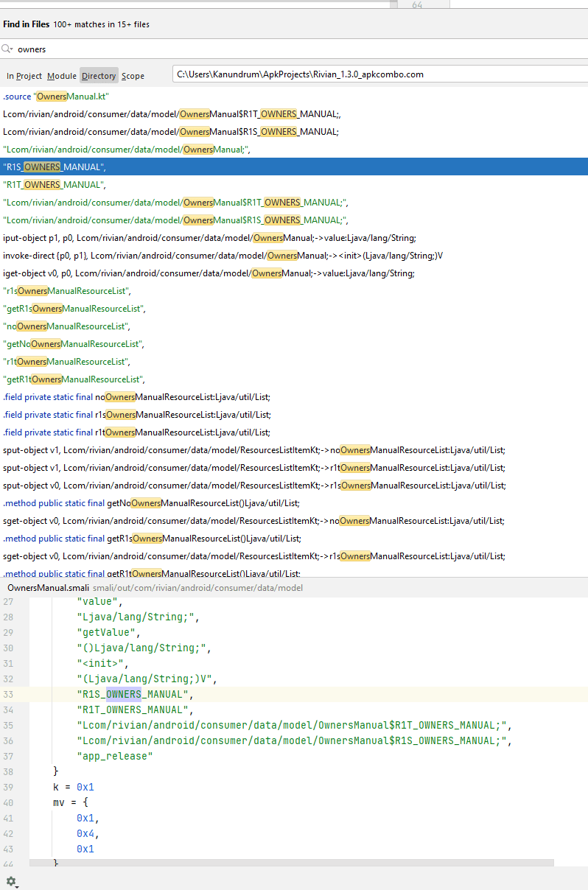Select the Scope search option
Image resolution: width=588 pixels, height=890 pixels.
[x=133, y=76]
